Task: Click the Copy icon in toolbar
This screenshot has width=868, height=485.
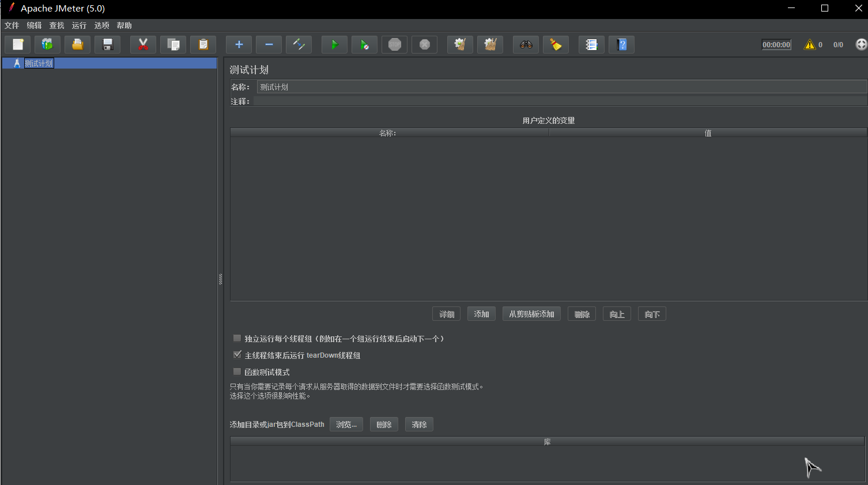Action: pyautogui.click(x=173, y=44)
